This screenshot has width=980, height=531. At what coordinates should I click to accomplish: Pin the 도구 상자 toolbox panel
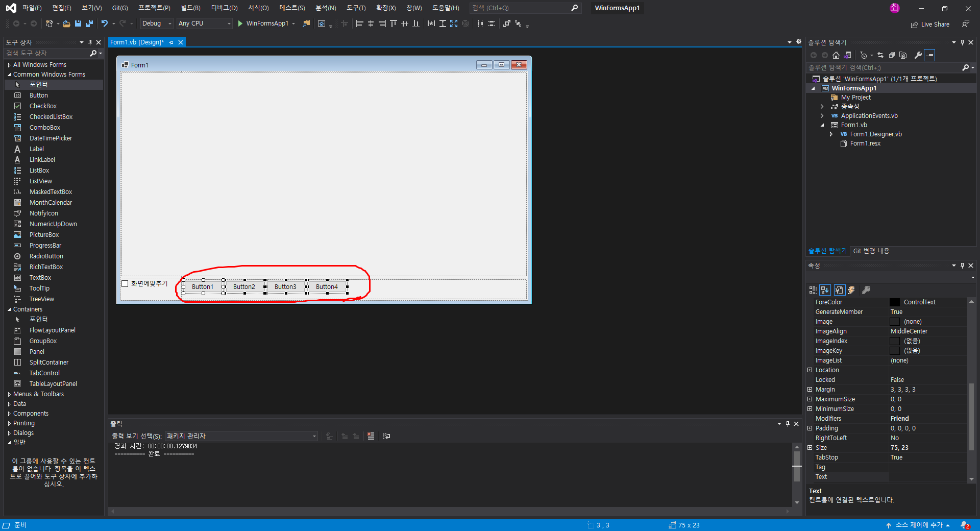click(x=90, y=42)
